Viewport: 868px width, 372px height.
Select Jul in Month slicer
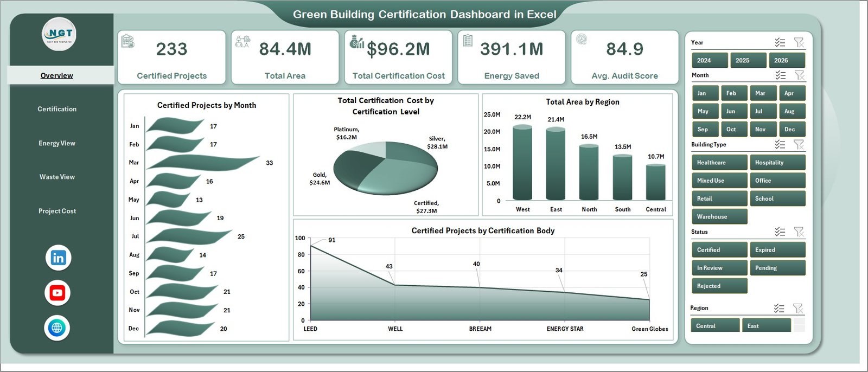[763, 111]
